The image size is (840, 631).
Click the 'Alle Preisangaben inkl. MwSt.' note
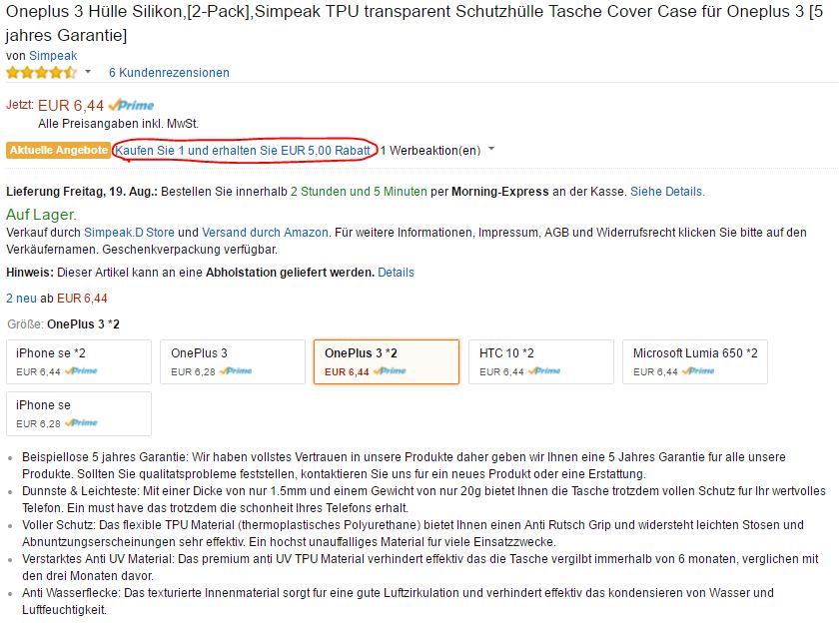coord(119,124)
